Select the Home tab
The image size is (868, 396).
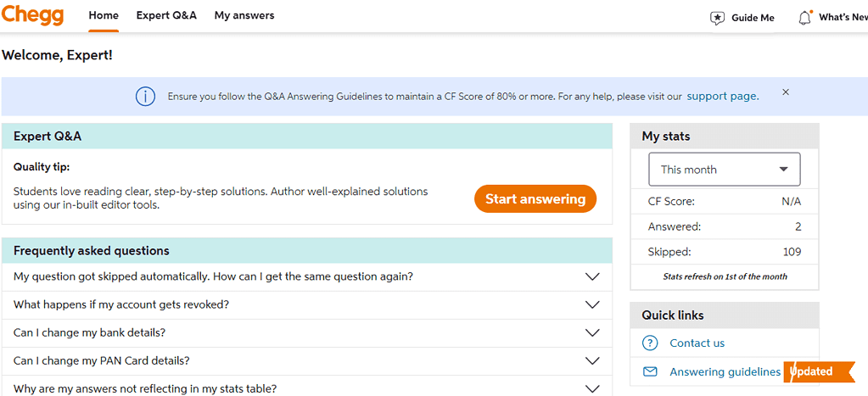pos(104,15)
